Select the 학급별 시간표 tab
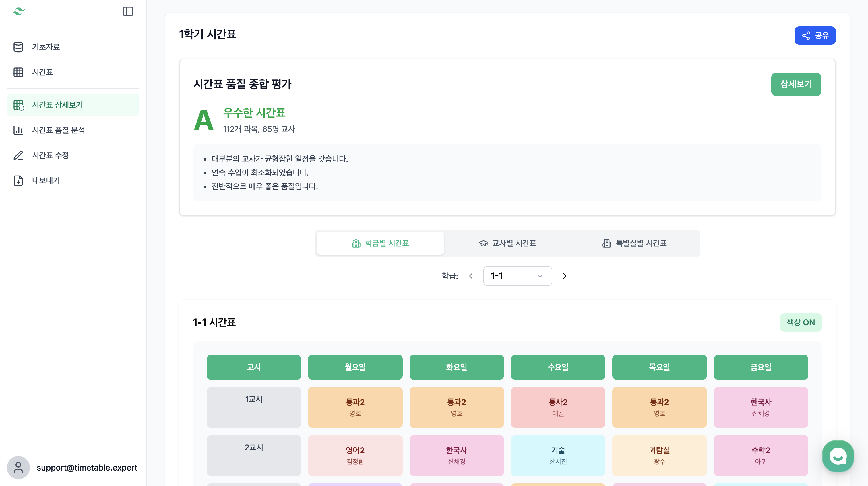 point(380,243)
